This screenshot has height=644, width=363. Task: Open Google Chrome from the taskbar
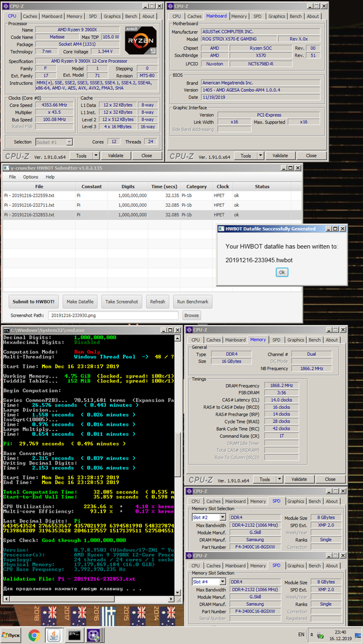pyautogui.click(x=35, y=635)
